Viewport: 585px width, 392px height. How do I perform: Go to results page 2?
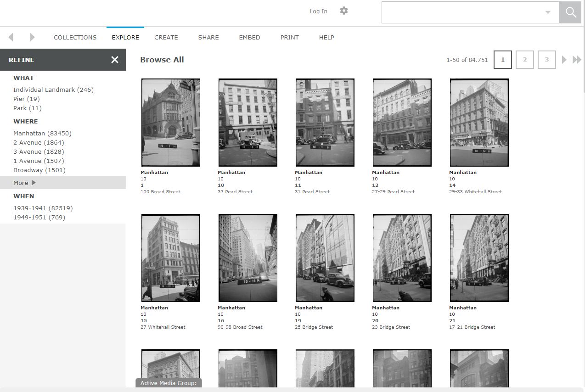(525, 60)
